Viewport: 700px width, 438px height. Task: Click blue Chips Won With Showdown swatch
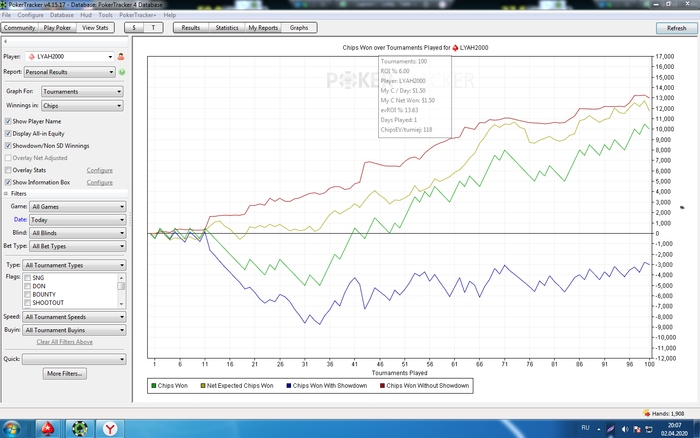[x=289, y=386]
